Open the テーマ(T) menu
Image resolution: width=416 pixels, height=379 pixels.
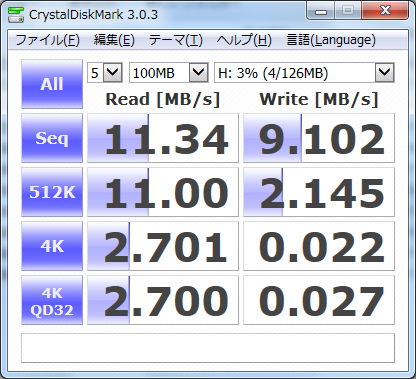176,40
